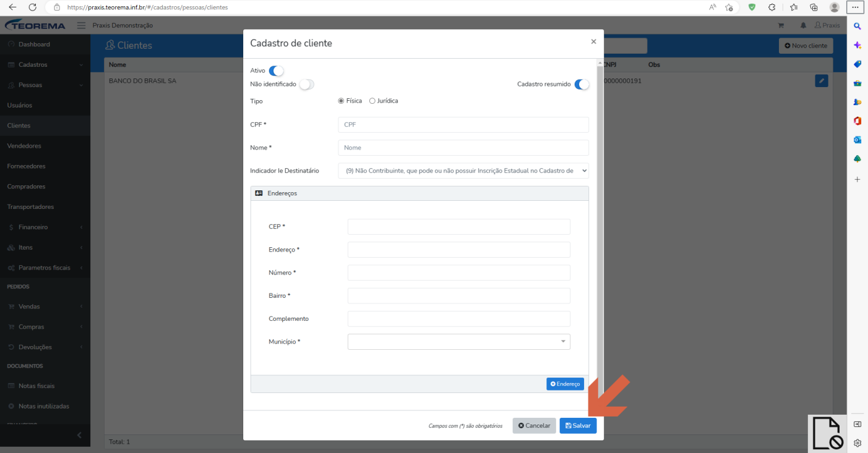Image resolution: width=868 pixels, height=453 pixels.
Task: Click the Cancelar button
Action: [534, 426]
